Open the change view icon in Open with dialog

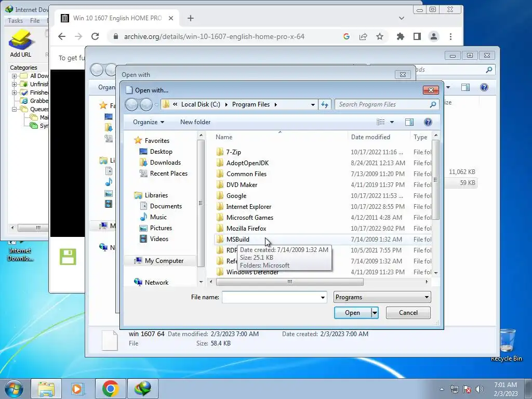[381, 122]
